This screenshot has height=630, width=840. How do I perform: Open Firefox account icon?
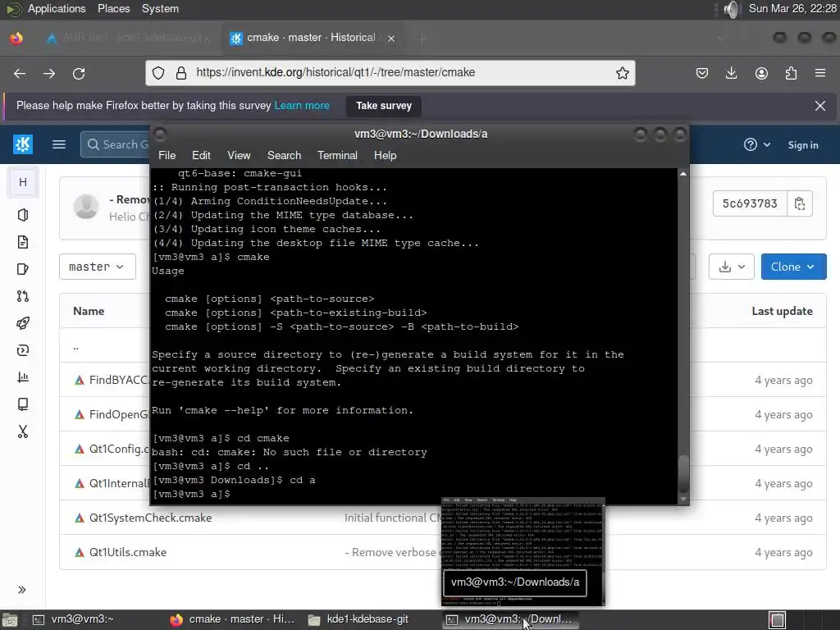761,73
